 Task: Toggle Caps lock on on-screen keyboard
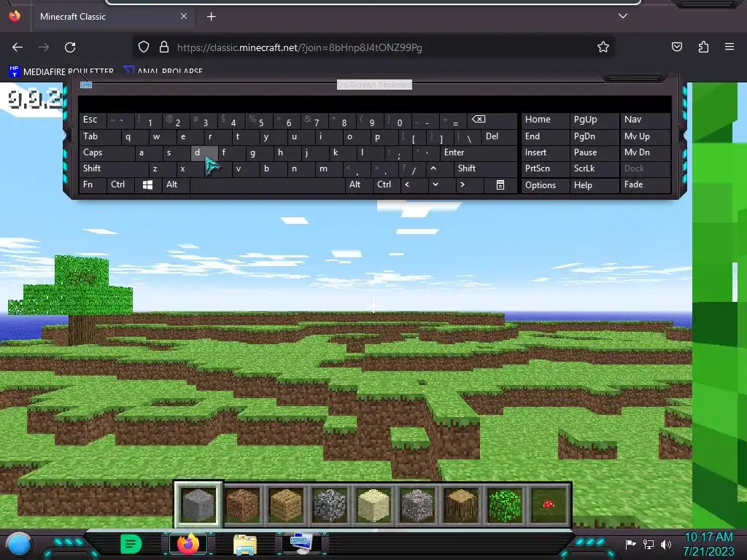[107, 153]
